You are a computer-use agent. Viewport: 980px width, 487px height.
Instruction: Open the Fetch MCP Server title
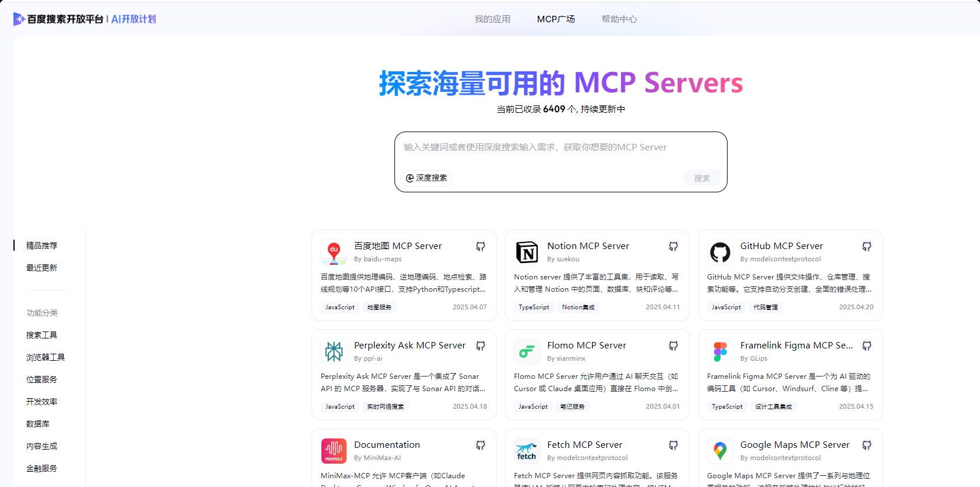tap(584, 445)
